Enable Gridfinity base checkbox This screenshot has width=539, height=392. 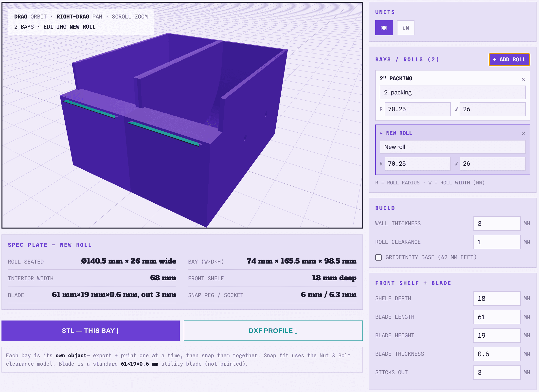[378, 257]
